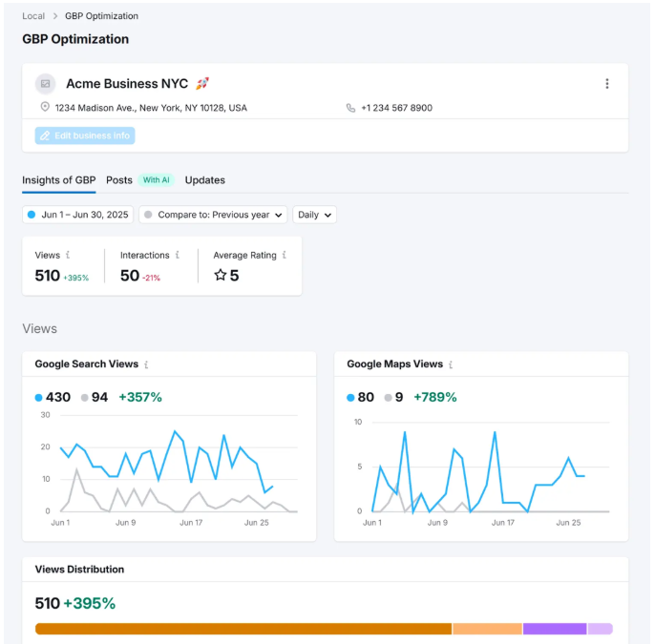Click the purple Views Distribution bar segment
The width and height of the screenshot is (655, 644).
click(554, 629)
